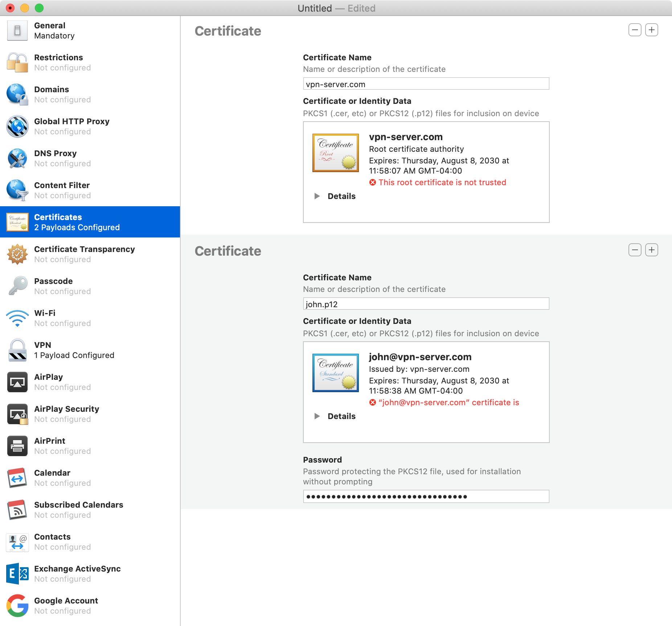Open the Subscribed Calendars RSS icon

pyautogui.click(x=17, y=510)
